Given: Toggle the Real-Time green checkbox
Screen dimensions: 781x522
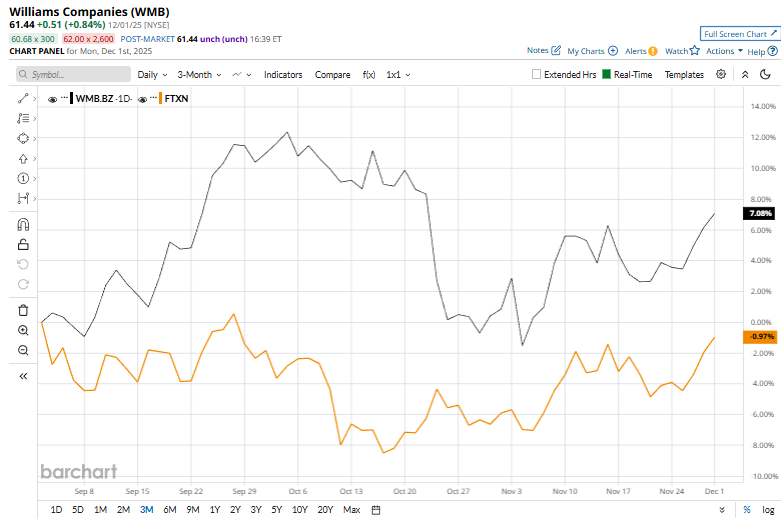Looking at the screenshot, I should (x=606, y=74).
